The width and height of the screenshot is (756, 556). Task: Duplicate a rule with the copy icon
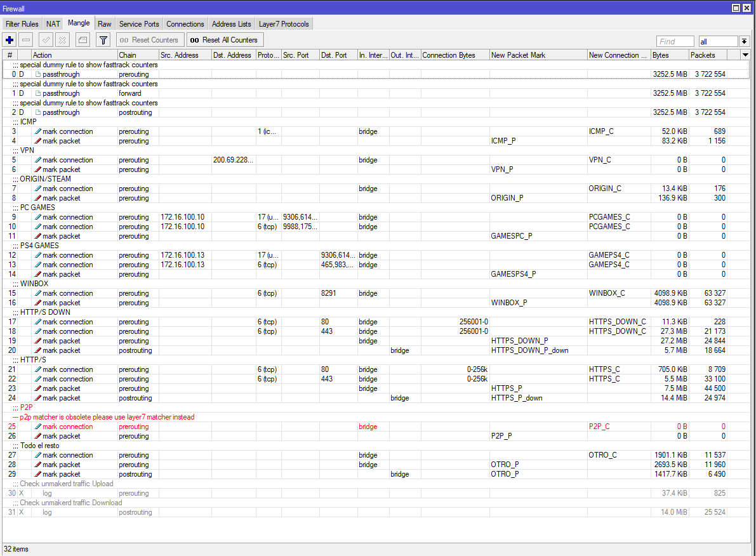pyautogui.click(x=83, y=39)
